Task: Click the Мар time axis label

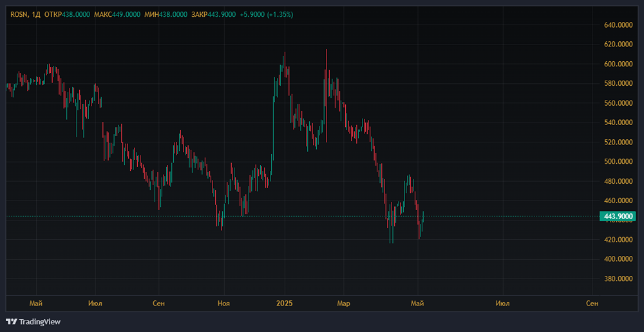Action: 344,302
